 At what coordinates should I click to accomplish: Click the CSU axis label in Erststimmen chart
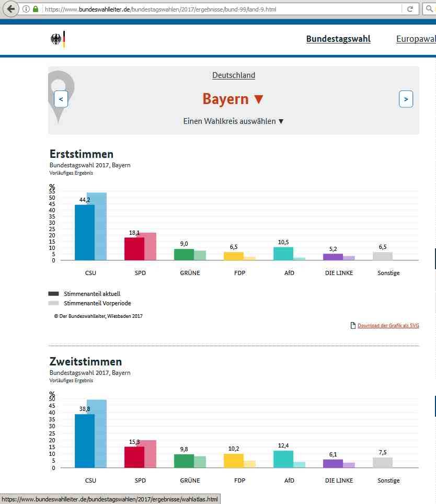(90, 273)
